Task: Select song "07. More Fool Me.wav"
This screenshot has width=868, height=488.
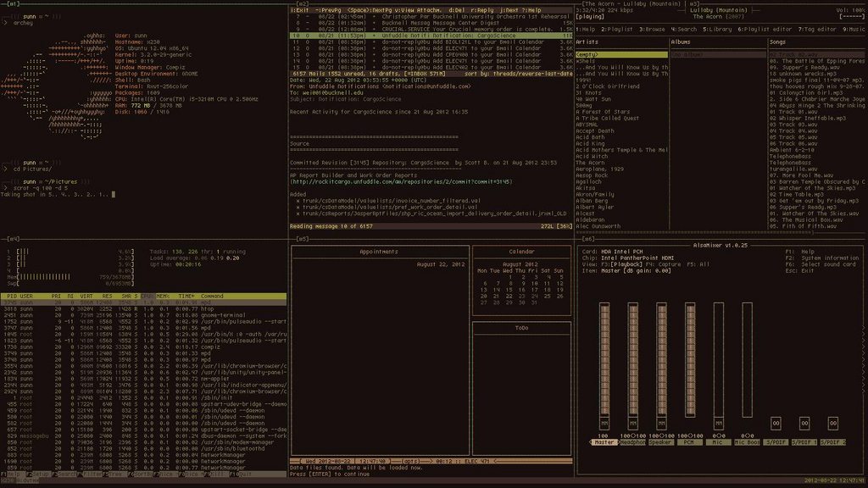Action: [x=801, y=175]
